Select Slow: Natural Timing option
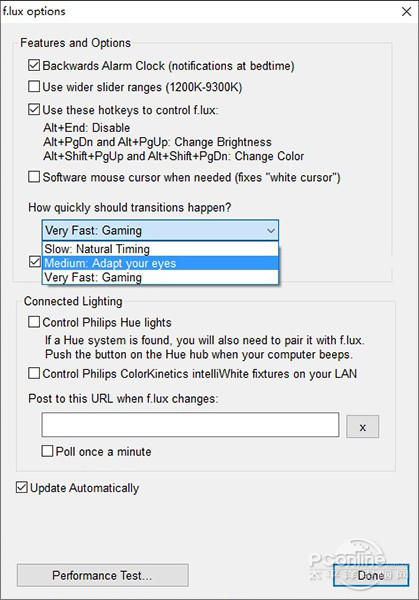This screenshot has width=419, height=600. point(160,249)
